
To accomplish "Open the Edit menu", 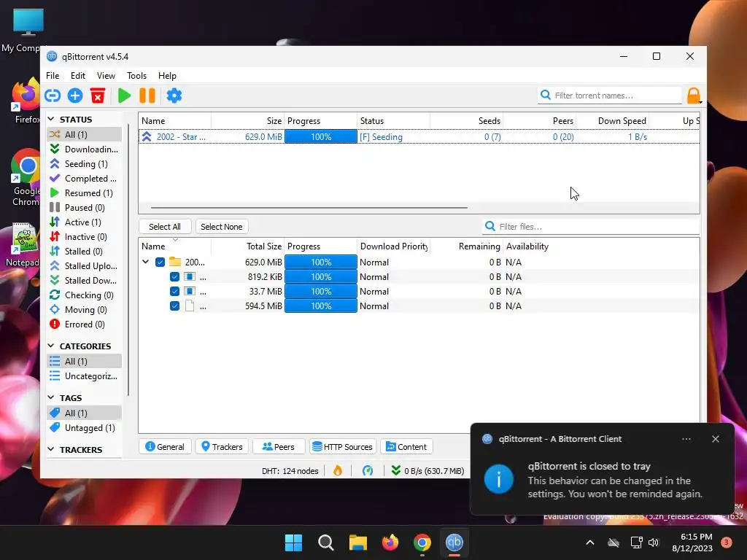I will pyautogui.click(x=77, y=76).
